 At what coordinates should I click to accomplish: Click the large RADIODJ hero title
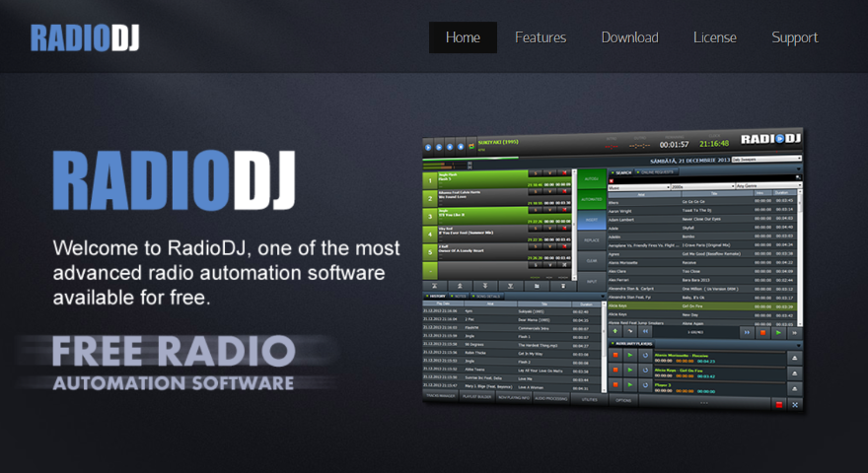[x=175, y=181]
